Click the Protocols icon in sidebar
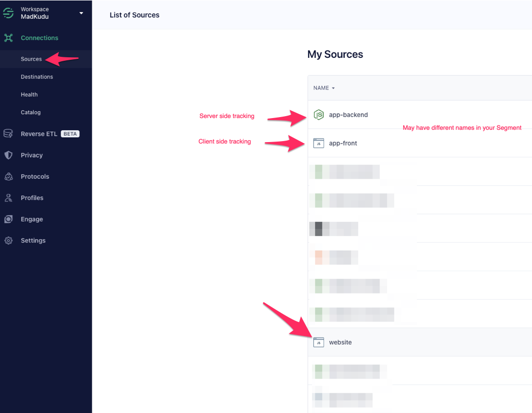This screenshot has width=532, height=413. (8, 176)
